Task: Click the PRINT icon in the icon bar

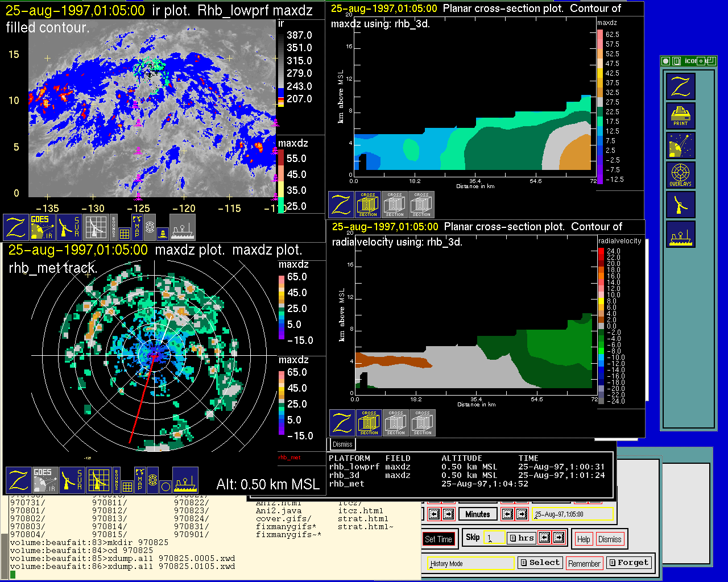Action: point(680,116)
